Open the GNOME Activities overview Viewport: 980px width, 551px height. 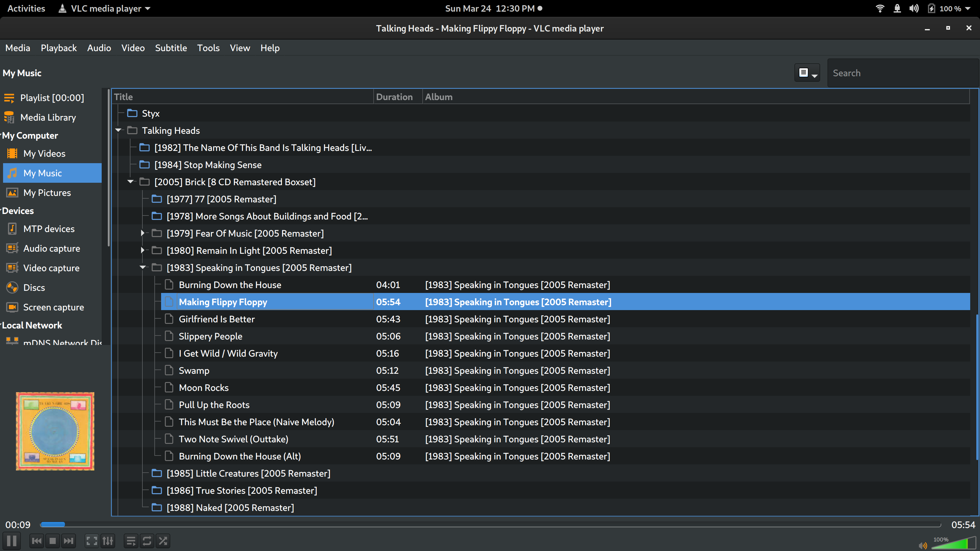pyautogui.click(x=26, y=8)
